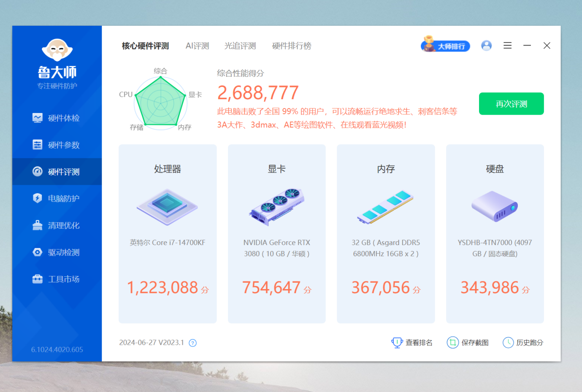Click the graphics score 754,647
This screenshot has height=392, width=582.
pos(271,288)
